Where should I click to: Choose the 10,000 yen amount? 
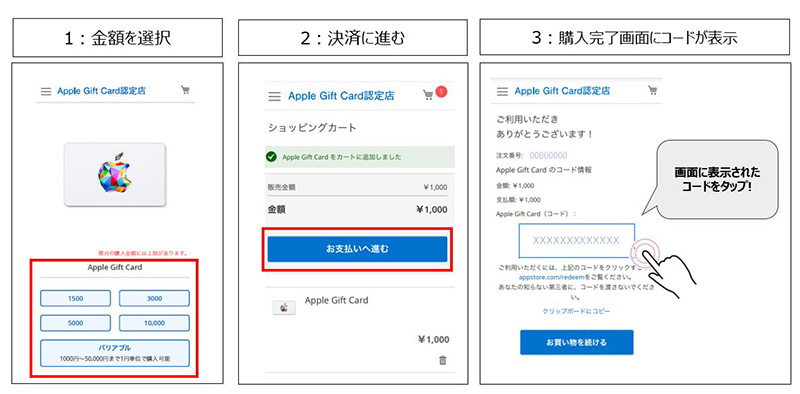coord(154,323)
